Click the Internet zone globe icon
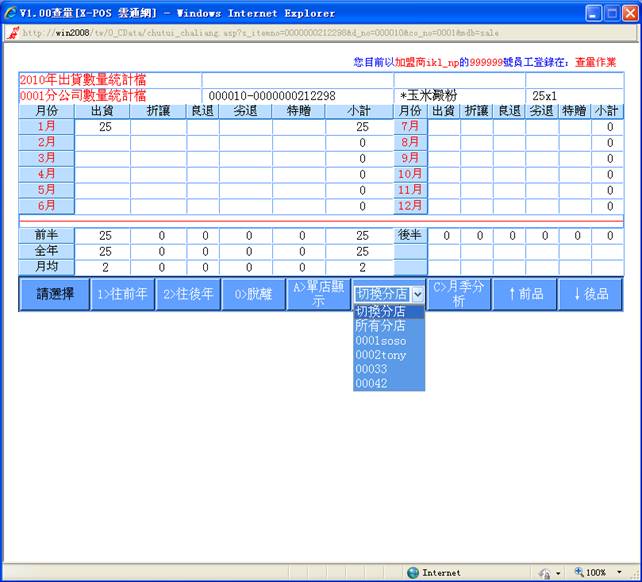Image resolution: width=642 pixels, height=582 pixels. click(410, 573)
